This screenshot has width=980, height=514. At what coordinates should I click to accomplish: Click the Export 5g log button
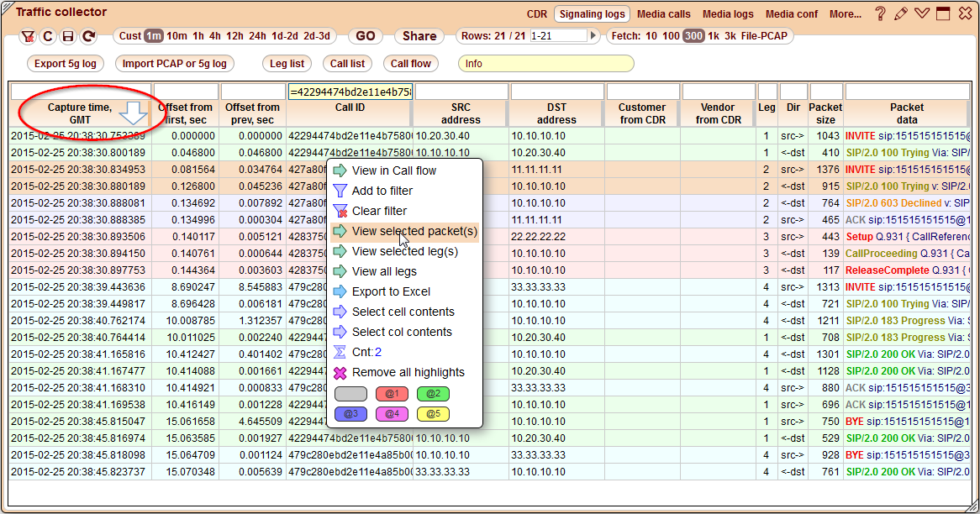pyautogui.click(x=65, y=63)
